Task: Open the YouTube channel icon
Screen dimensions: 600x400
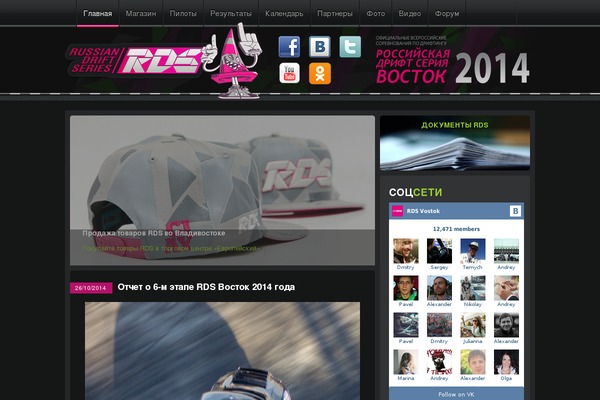Action: point(289,73)
